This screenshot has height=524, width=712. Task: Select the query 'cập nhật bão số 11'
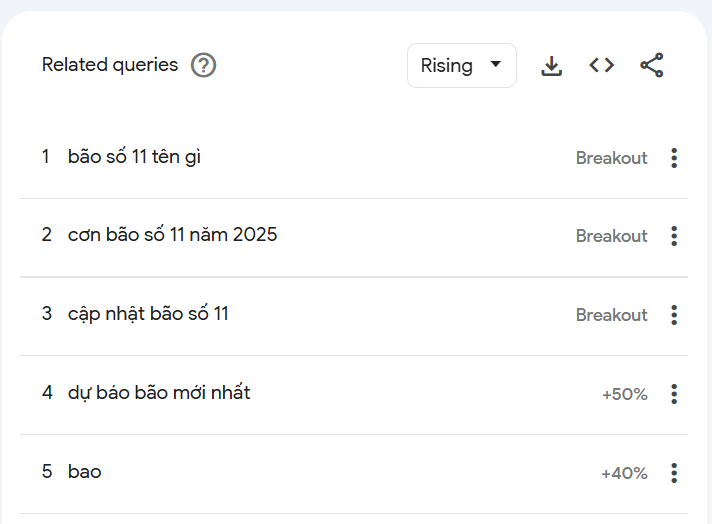pyautogui.click(x=148, y=314)
